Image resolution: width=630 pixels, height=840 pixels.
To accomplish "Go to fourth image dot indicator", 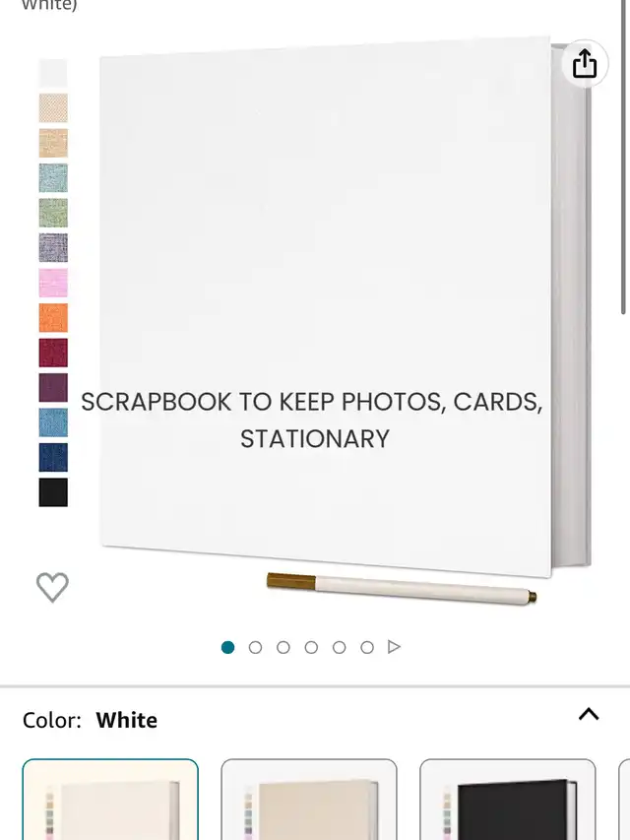I will click(311, 647).
